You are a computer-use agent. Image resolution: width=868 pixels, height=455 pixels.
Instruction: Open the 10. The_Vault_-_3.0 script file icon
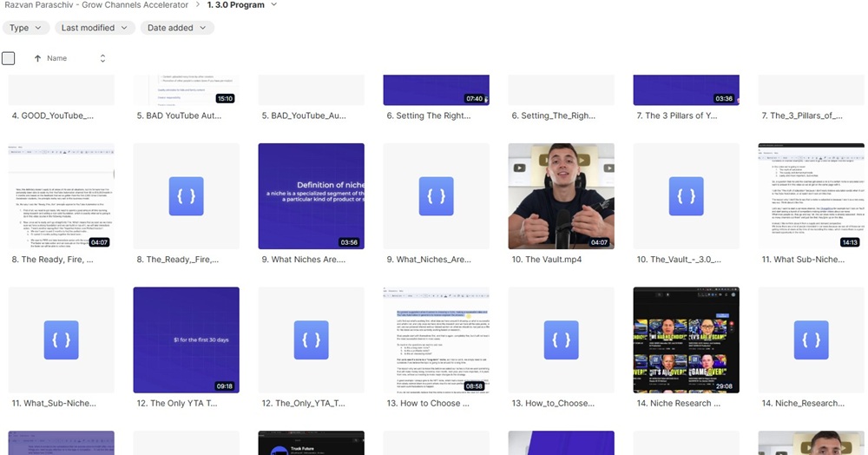point(687,196)
